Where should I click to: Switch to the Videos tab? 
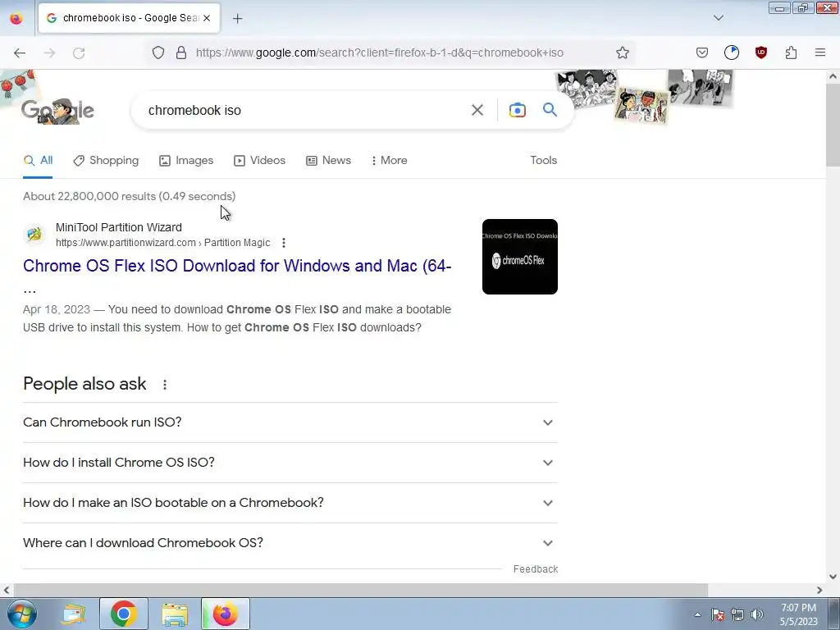pos(260,160)
